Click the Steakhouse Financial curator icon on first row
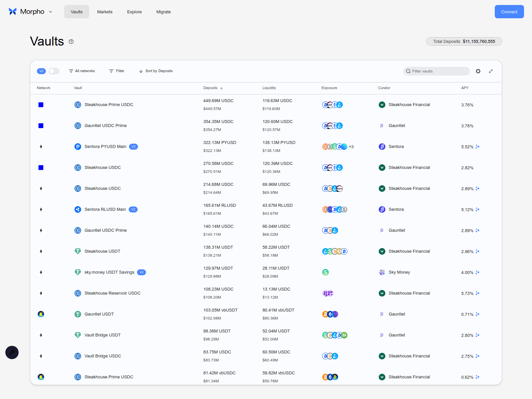This screenshot has width=532, height=399. tap(382, 105)
